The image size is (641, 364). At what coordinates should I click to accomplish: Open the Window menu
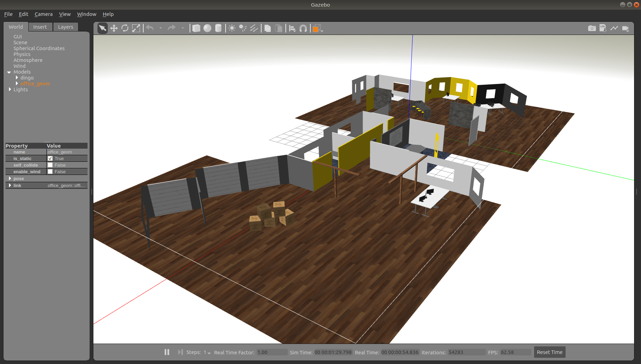click(86, 14)
